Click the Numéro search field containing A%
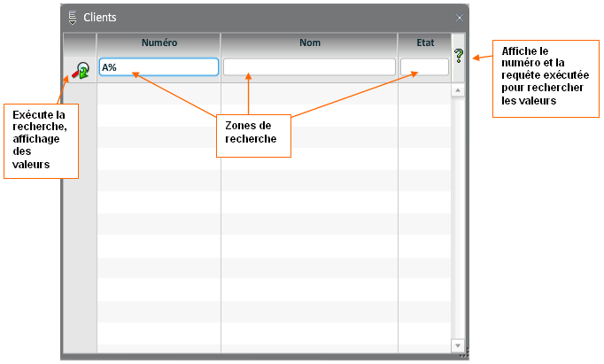Screen dimensions: 604x364 (x=159, y=67)
